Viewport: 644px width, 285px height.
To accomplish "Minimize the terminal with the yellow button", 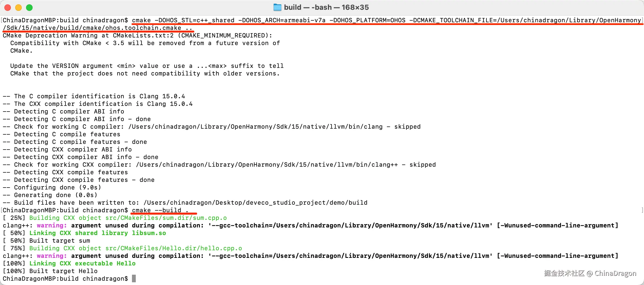I will [x=18, y=8].
